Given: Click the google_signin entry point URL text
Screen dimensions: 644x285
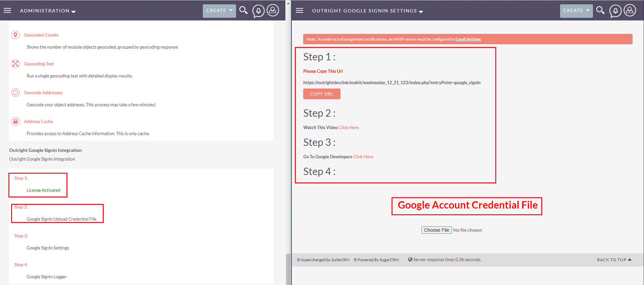Looking at the screenshot, I should [392, 82].
